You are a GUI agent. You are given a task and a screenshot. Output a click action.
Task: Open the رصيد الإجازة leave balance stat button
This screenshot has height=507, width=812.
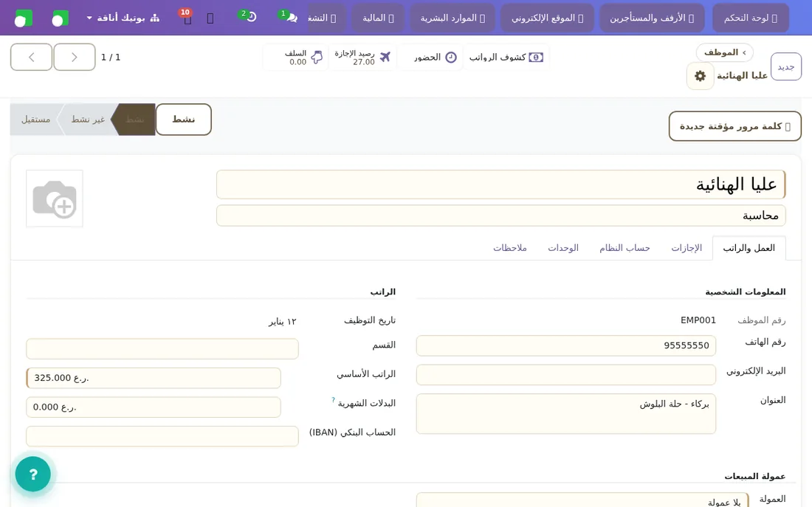coord(362,57)
